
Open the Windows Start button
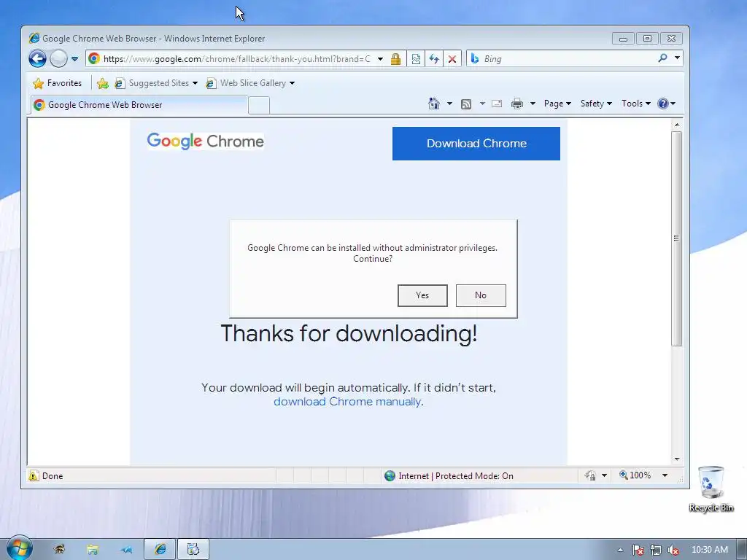coord(19,548)
